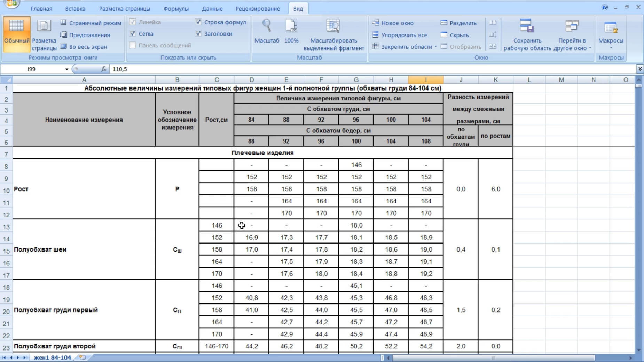Click Масштабировать выделенный фрагмент icon
The height and width of the screenshot is (362, 644).
[x=333, y=26]
